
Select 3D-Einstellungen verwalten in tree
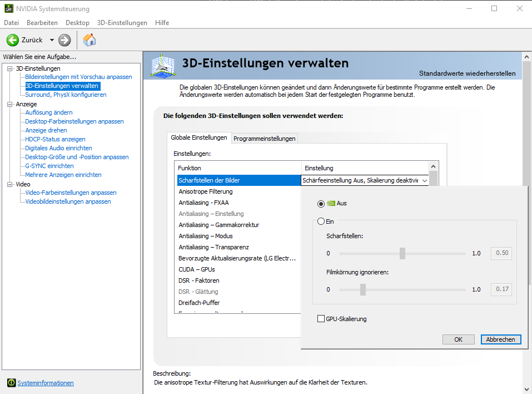point(62,86)
